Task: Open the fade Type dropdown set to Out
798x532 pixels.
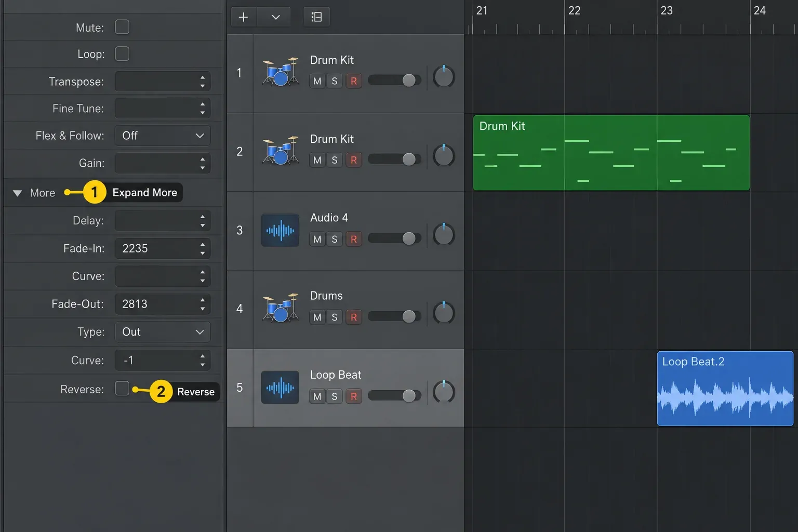Action: [163, 332]
